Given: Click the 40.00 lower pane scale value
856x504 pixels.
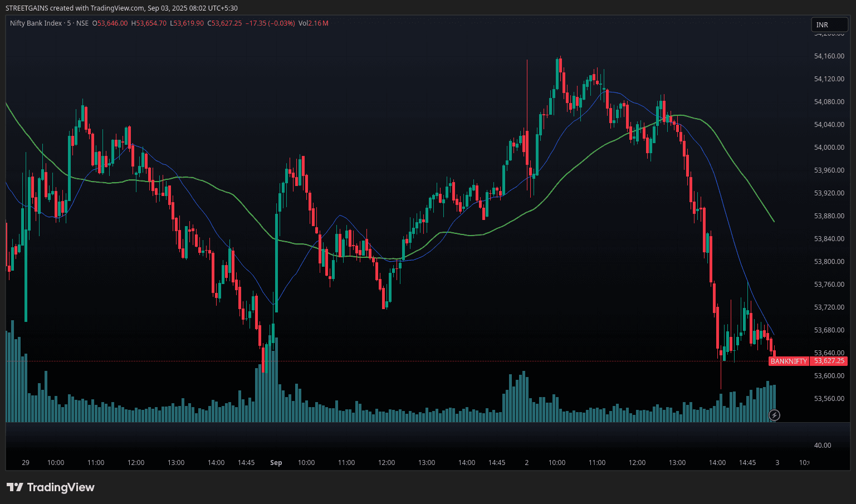Looking at the screenshot, I should tap(823, 446).
